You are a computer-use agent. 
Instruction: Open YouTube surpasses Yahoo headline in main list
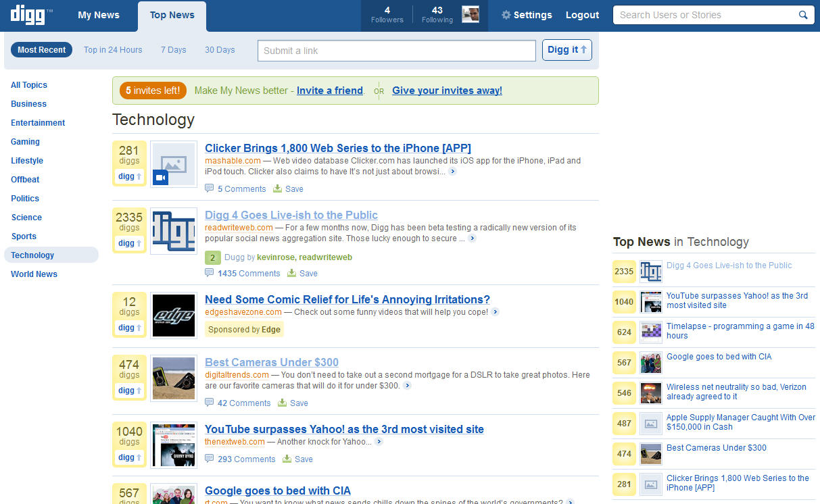coord(344,429)
